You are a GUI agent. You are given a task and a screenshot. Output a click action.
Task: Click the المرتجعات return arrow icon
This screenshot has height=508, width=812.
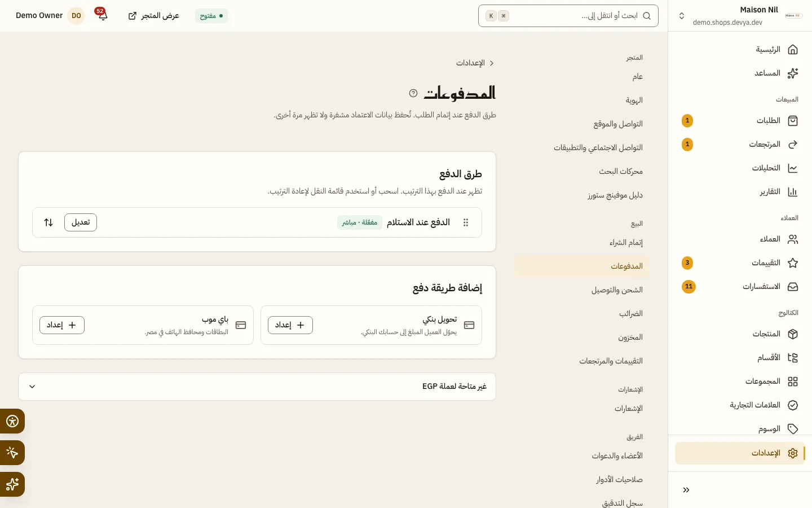coord(793,144)
